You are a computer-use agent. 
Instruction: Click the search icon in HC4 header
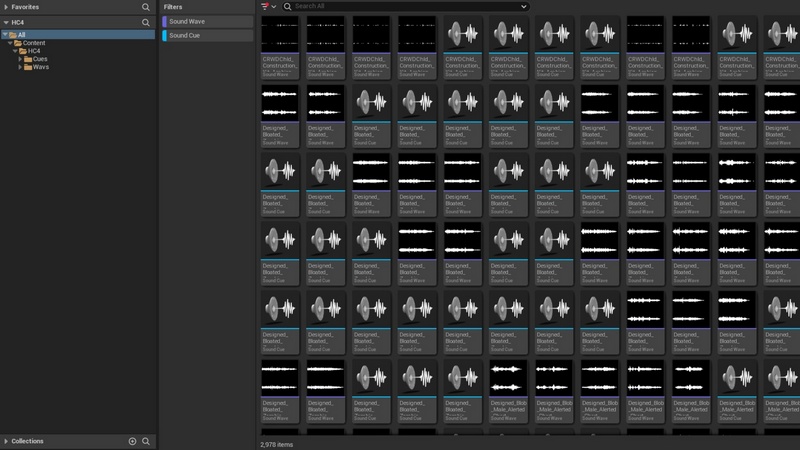click(x=146, y=21)
